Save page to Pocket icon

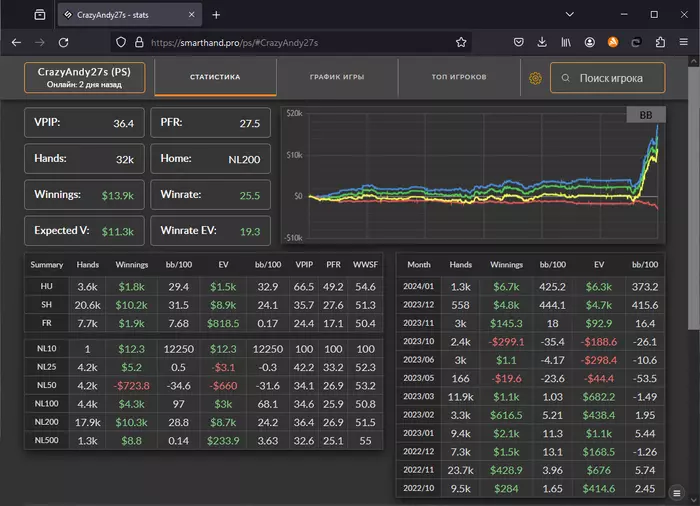click(519, 43)
